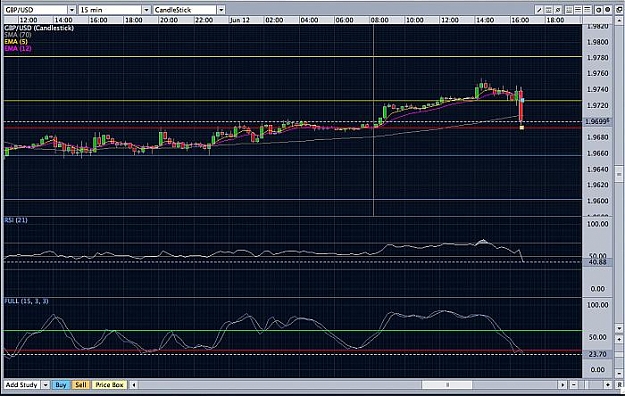This screenshot has width=625, height=396.
Task: Click the 1.9600 price axis label
Action: (598, 201)
